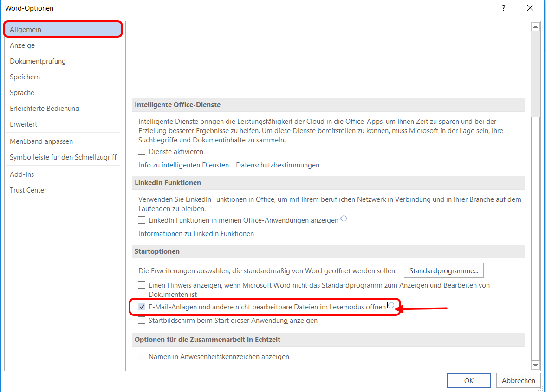
Task: Click the Standardprogramme... button
Action: (x=444, y=270)
